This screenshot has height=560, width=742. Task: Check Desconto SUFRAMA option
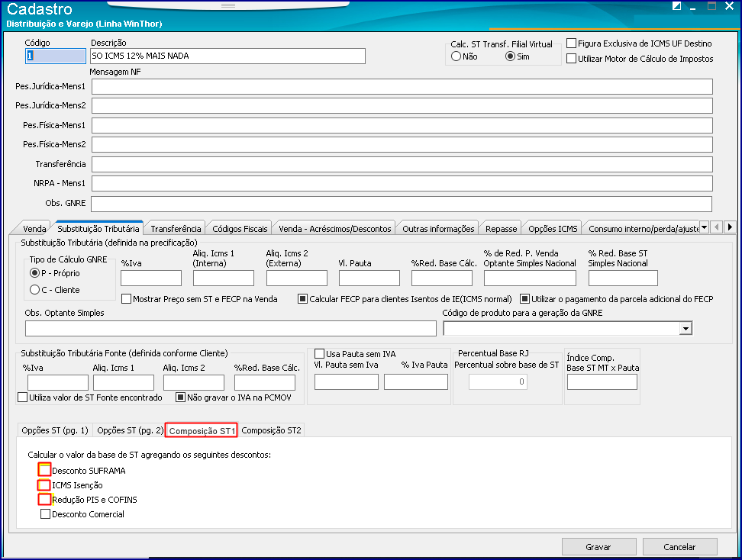pos(45,470)
